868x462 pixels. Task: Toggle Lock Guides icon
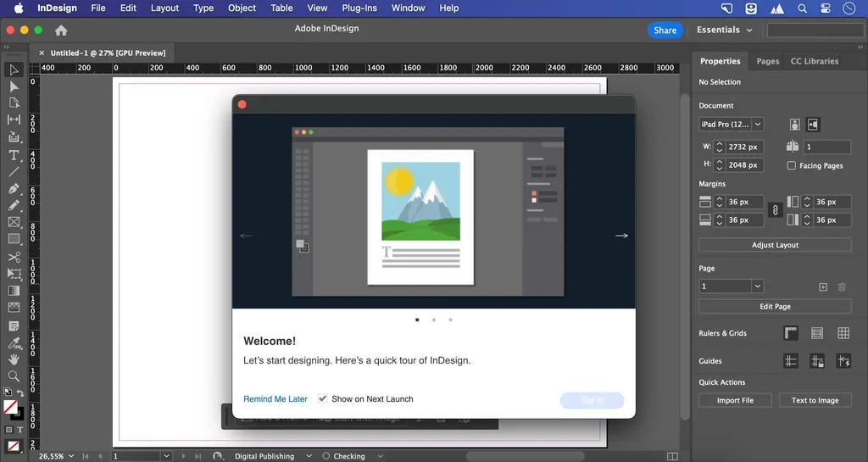817,361
